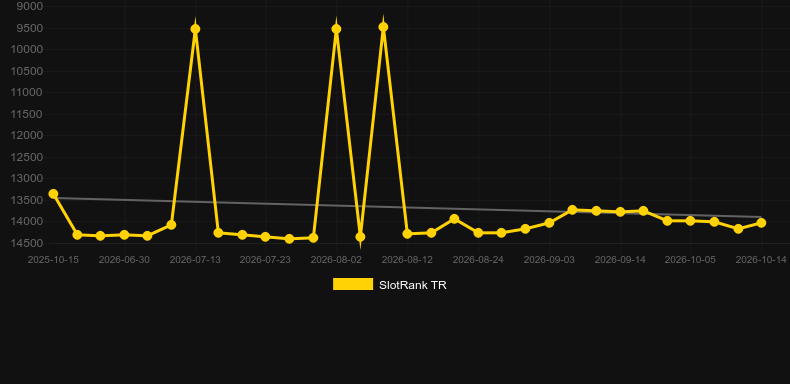790x384 pixels.
Task: Click the 12500 y-axis value
Action: click(x=27, y=157)
